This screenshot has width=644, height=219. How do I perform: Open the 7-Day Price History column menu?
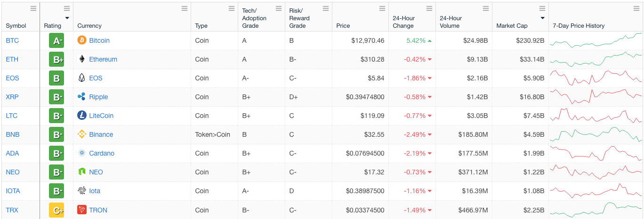tap(636, 8)
